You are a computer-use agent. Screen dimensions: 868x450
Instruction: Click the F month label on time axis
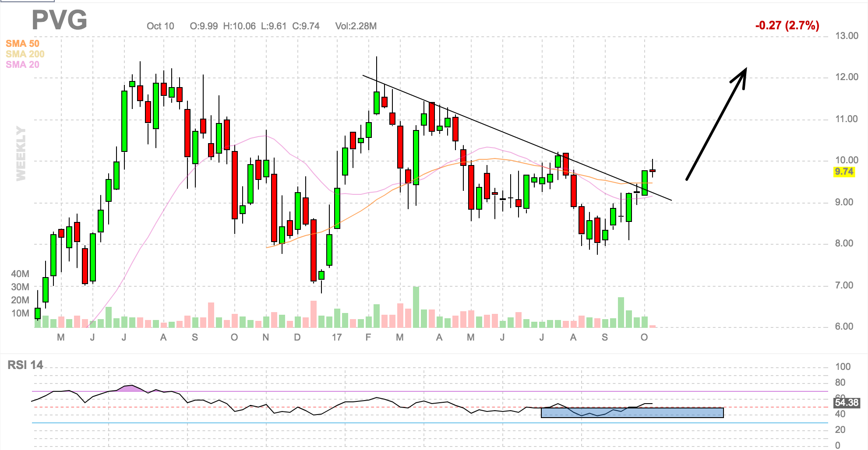click(x=368, y=337)
